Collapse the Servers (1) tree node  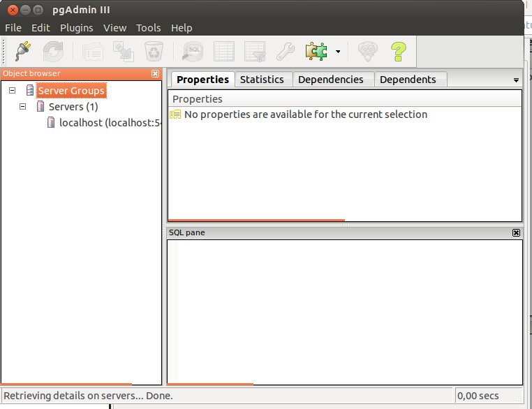(23, 107)
